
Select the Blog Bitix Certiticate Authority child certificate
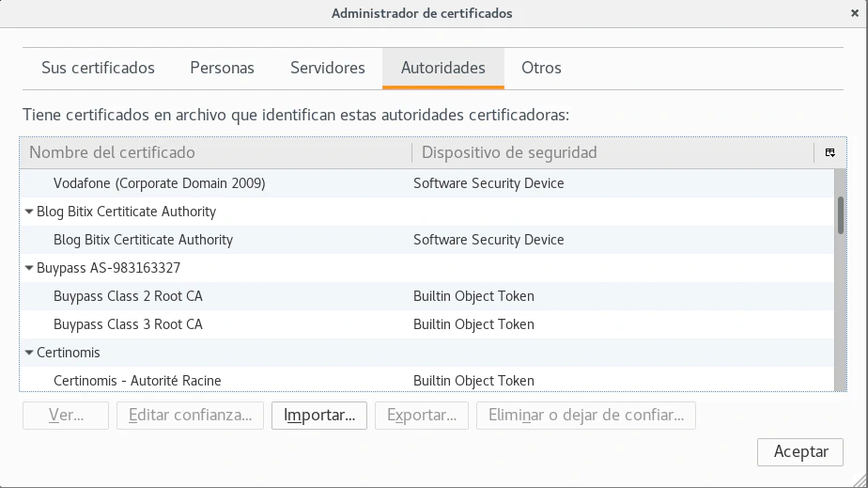(143, 240)
